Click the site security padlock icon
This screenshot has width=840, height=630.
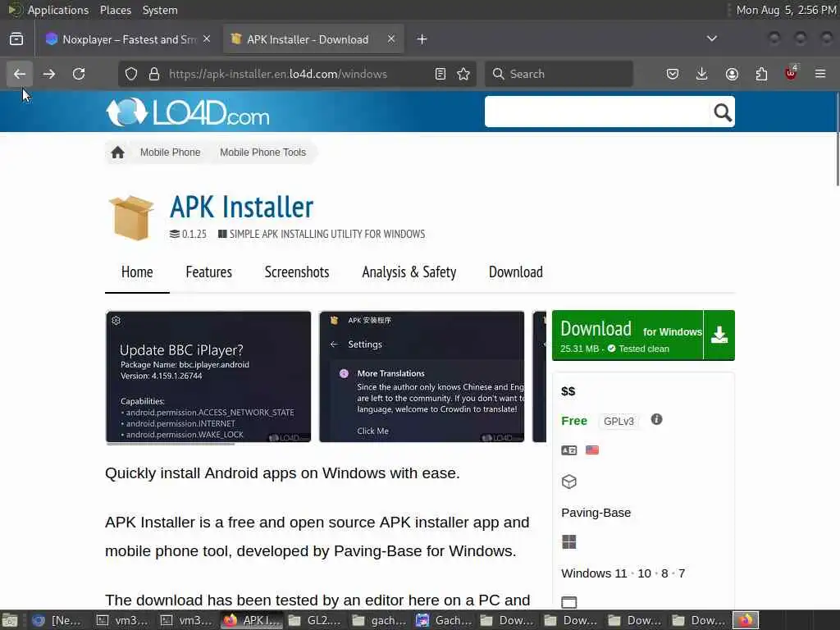point(154,74)
